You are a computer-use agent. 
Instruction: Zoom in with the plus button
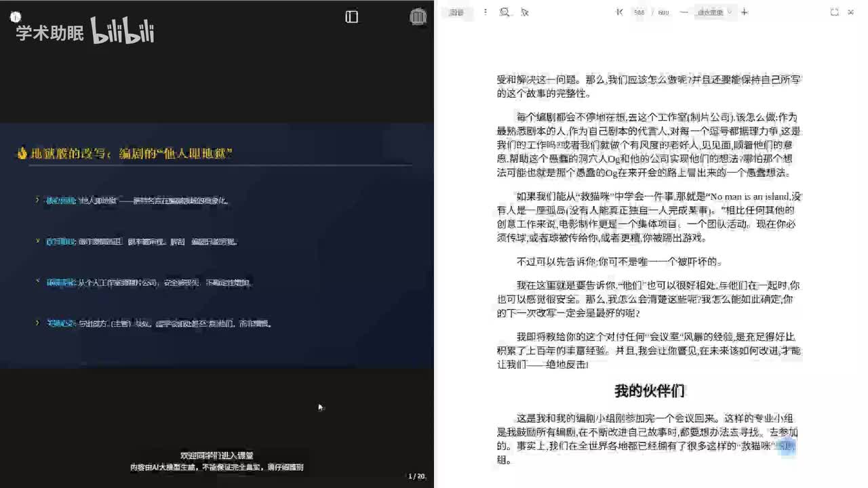(x=745, y=12)
